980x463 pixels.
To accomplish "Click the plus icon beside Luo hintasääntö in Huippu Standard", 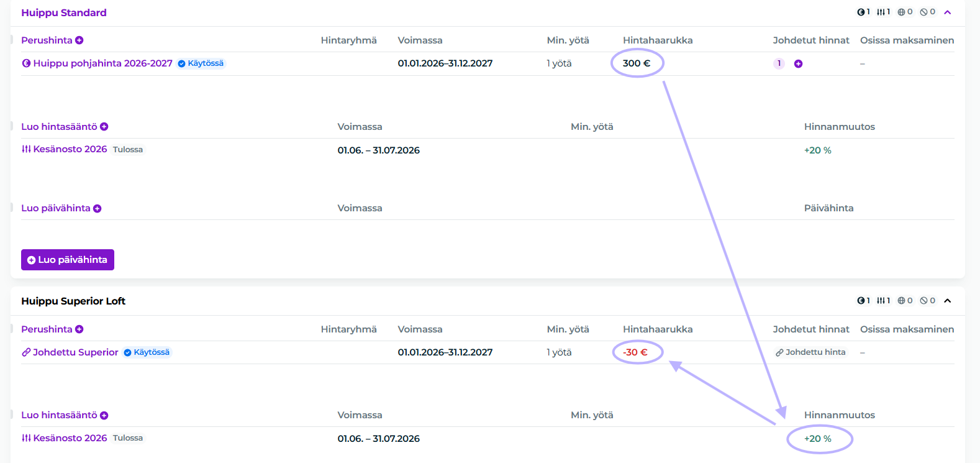I will pos(104,127).
